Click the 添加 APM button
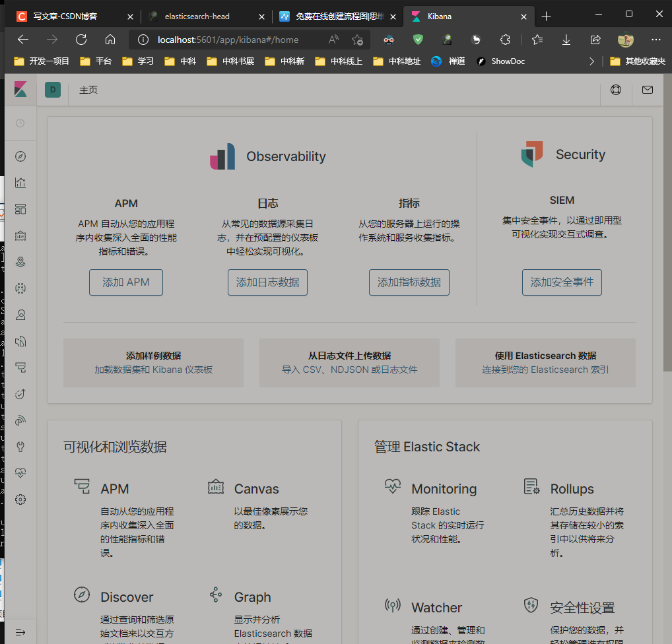The image size is (672, 644). click(126, 282)
